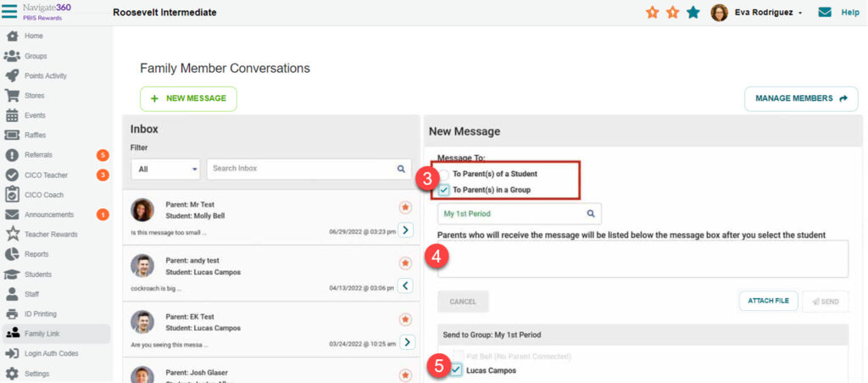Expand EK Test conversation with arrow
Screen dimensions: 868x383
[406, 342]
